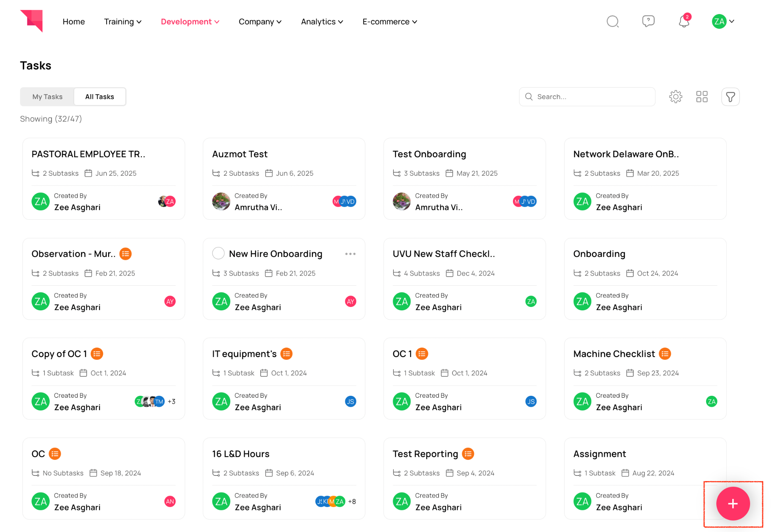Click the +8 assignees on 16 L&D Hours
Image resolution: width=777 pixels, height=532 pixels.
point(352,502)
